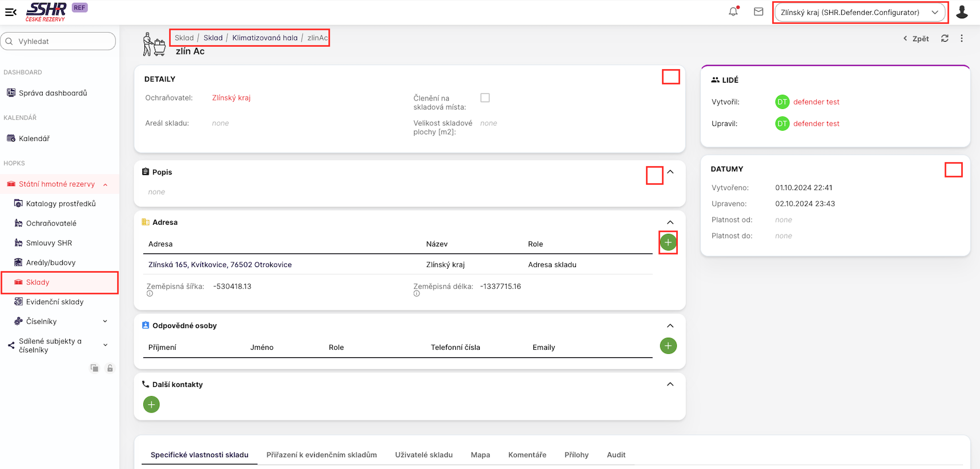Add a new address with the plus button
The width and height of the screenshot is (980, 469).
click(x=668, y=242)
